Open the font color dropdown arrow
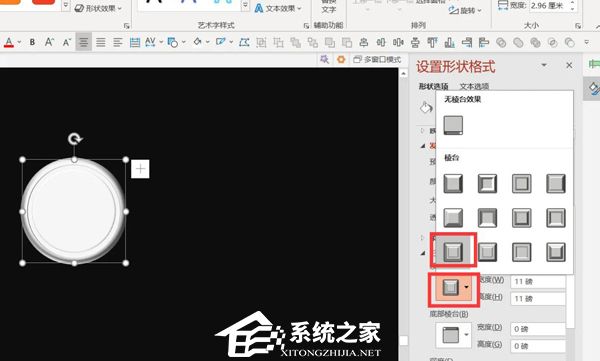Image resolution: width=600 pixels, height=361 pixels. pyautogui.click(x=19, y=42)
